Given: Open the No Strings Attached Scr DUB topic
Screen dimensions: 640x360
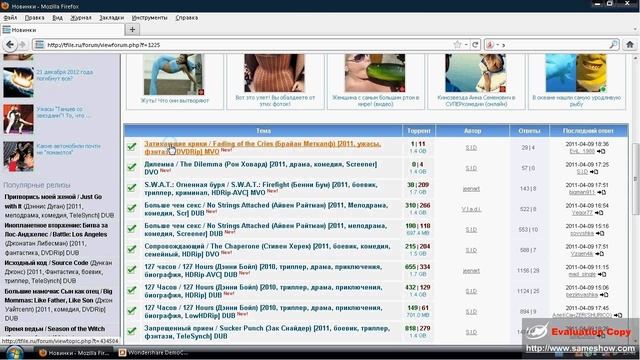Looking at the screenshot, I should point(266,209).
